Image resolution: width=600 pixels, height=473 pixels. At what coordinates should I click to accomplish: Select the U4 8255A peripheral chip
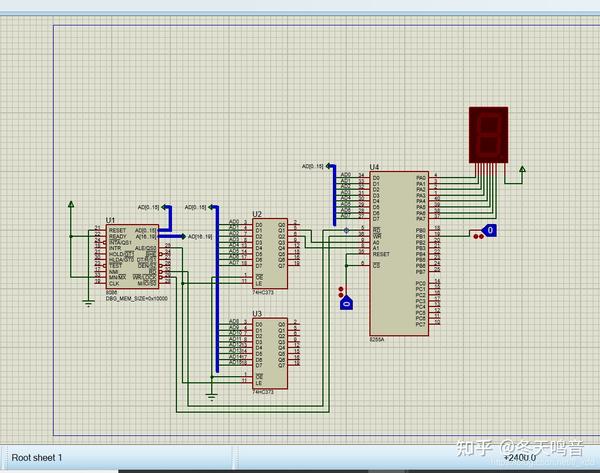(399, 253)
